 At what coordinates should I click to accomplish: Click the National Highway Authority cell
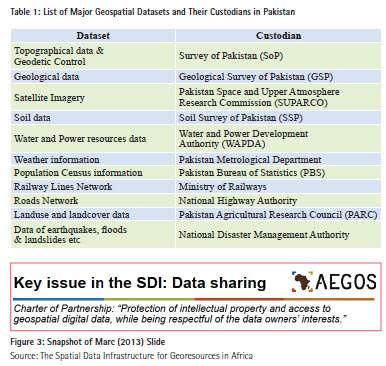click(x=278, y=201)
